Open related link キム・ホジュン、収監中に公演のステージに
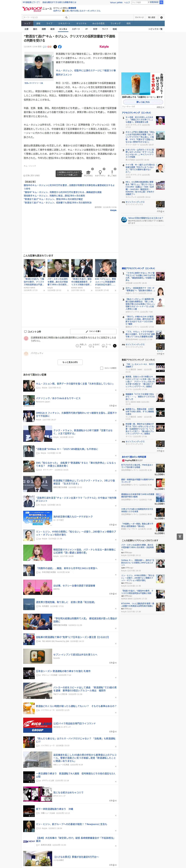The width and height of the screenshot is (186, 868). click(x=86, y=72)
